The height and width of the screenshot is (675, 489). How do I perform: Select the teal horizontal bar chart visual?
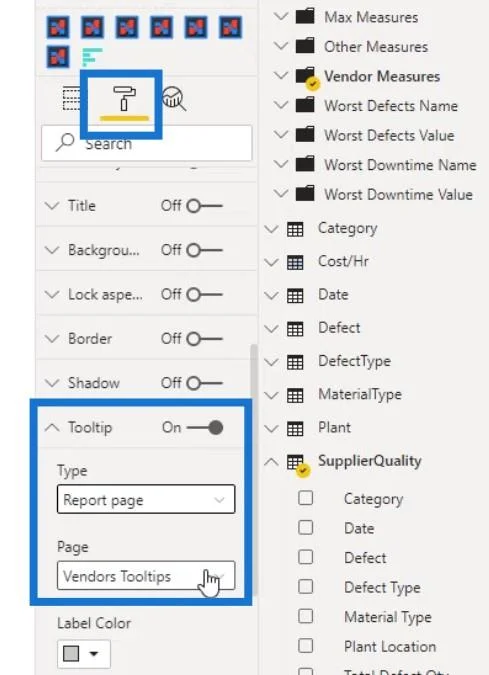click(92, 57)
